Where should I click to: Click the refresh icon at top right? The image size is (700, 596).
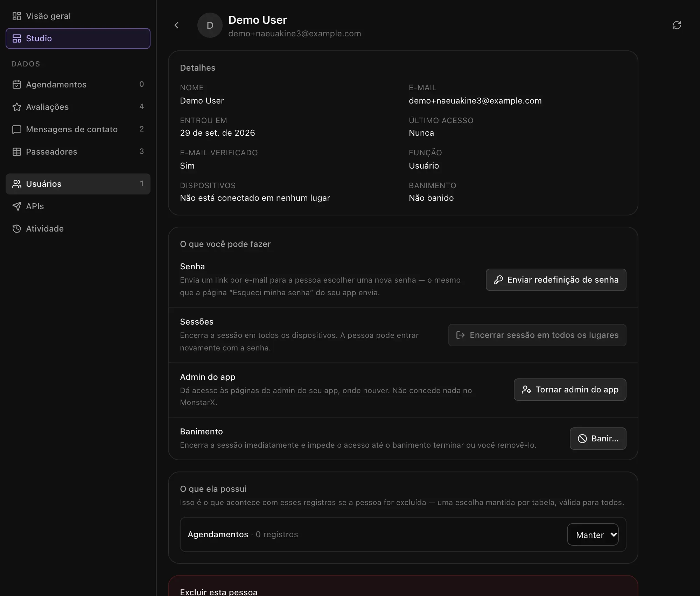coord(677,25)
